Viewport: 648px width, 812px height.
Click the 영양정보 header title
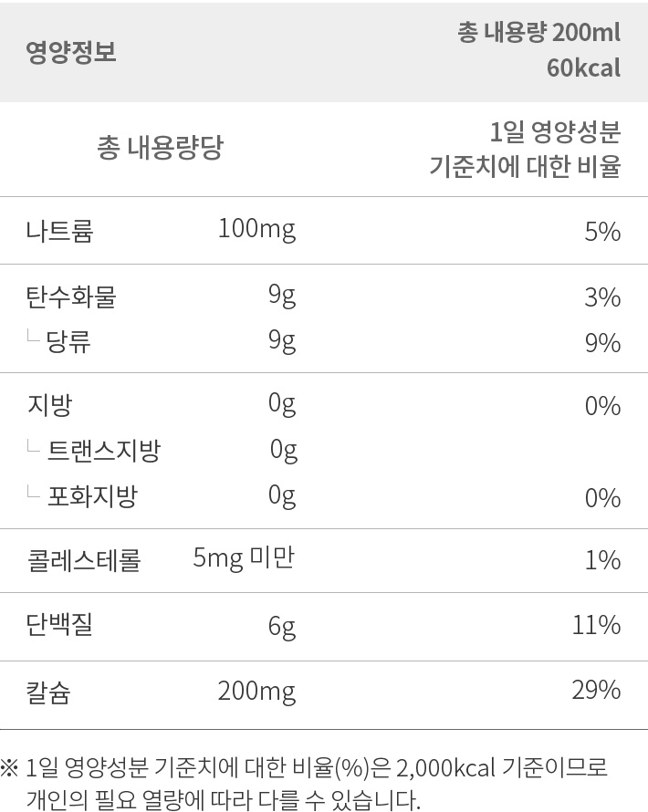(71, 52)
